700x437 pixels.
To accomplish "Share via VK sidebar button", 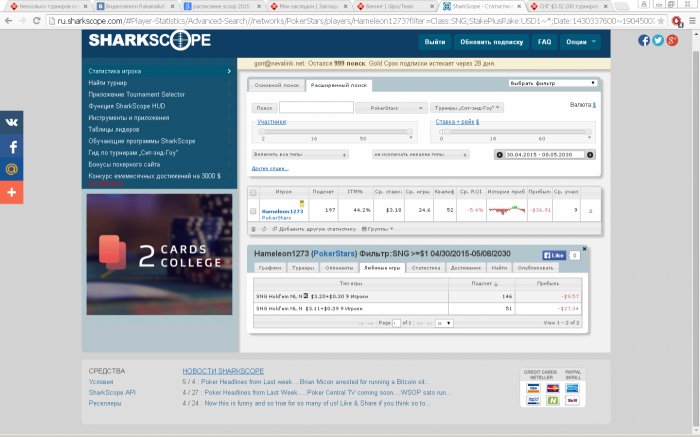I will pyautogui.click(x=12, y=123).
